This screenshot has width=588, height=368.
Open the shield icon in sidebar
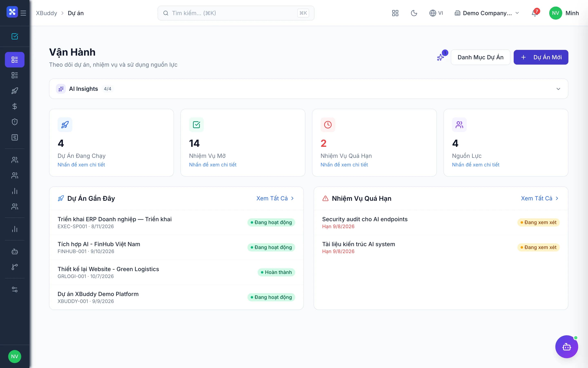(14, 122)
